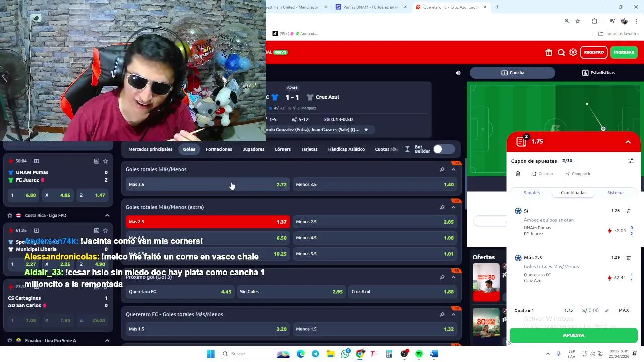Image resolution: width=644 pixels, height=362 pixels.
Task: Show more market tabs arrow
Action: (394, 149)
